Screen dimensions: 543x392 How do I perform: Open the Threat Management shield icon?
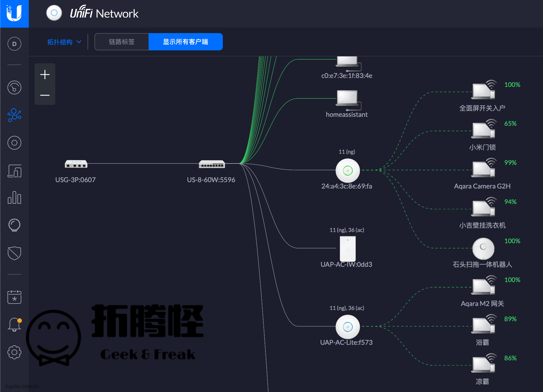pyautogui.click(x=14, y=253)
